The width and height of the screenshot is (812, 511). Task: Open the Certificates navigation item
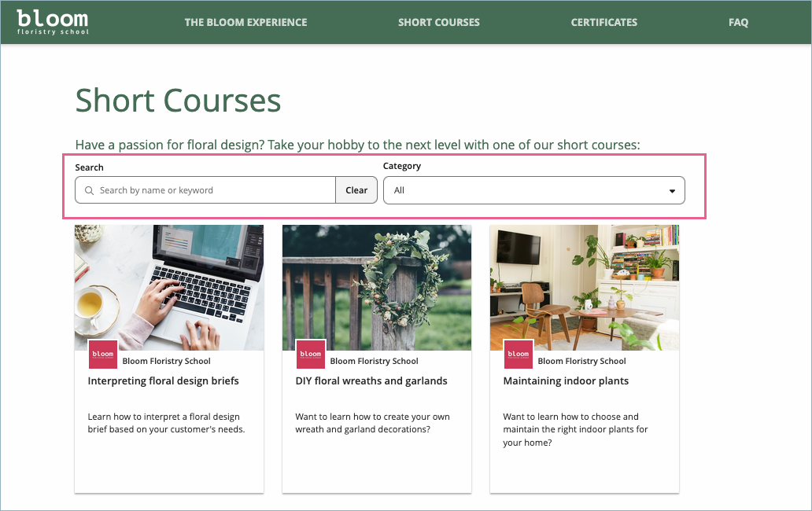coord(604,22)
